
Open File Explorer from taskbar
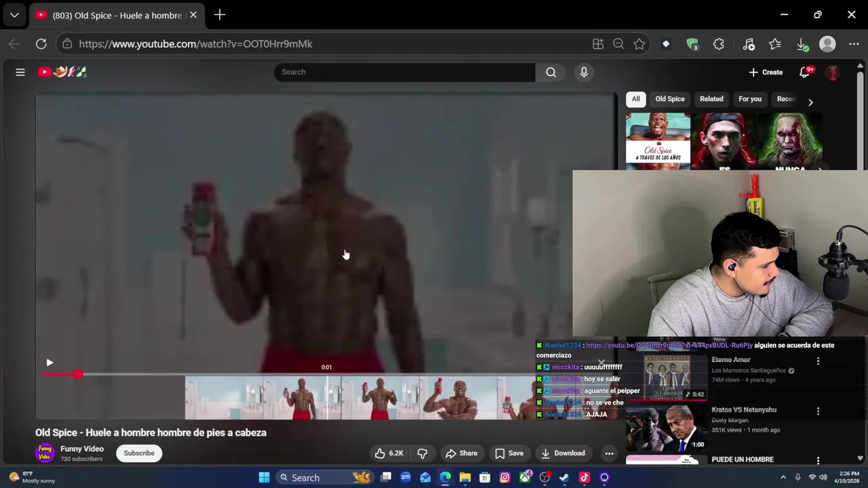[465, 478]
